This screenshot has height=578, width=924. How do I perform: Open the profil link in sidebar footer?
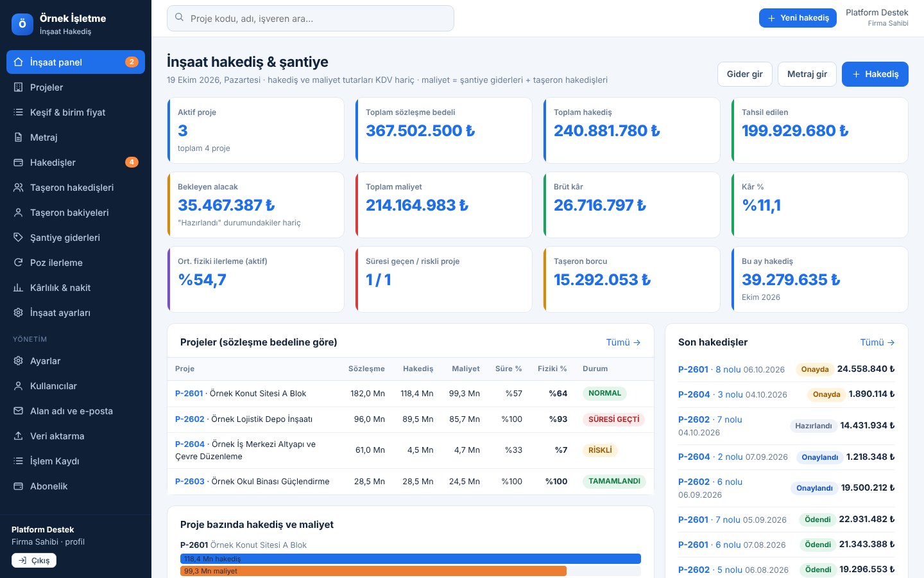tap(75, 542)
